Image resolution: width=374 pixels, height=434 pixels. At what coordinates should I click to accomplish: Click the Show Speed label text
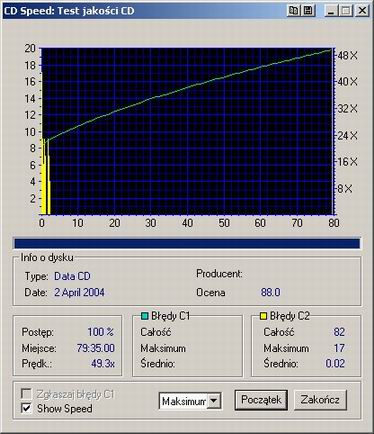point(65,408)
